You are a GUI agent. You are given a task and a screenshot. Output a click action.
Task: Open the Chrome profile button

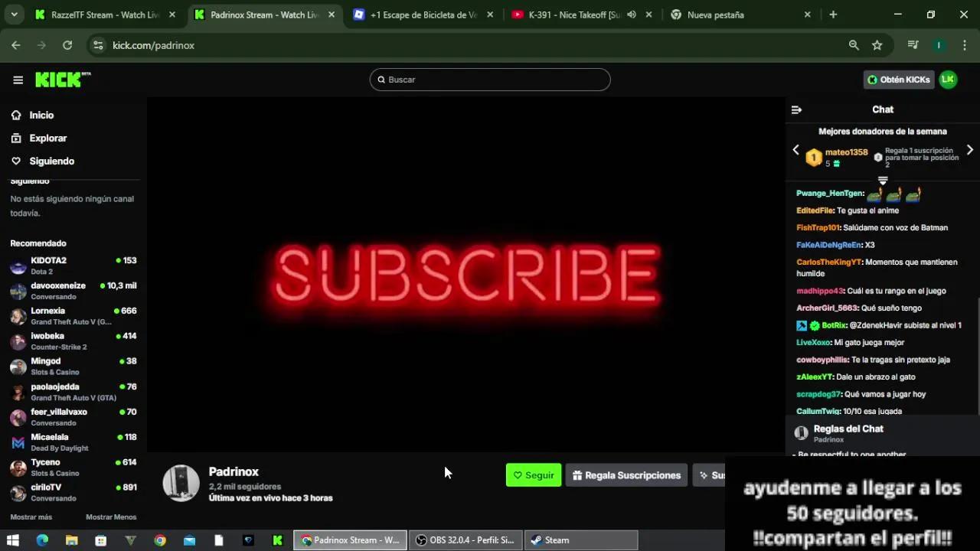tap(939, 45)
